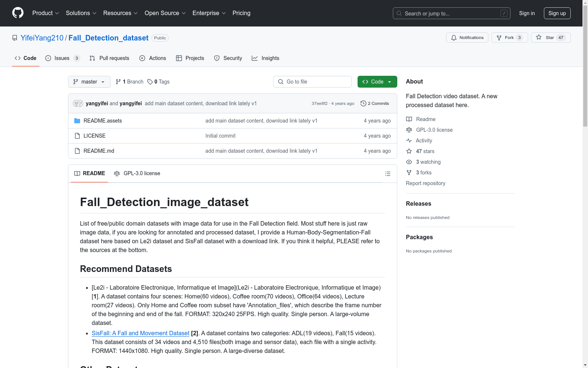This screenshot has height=368, width=588.
Task: Click the Notifications bell button
Action: tap(467, 38)
